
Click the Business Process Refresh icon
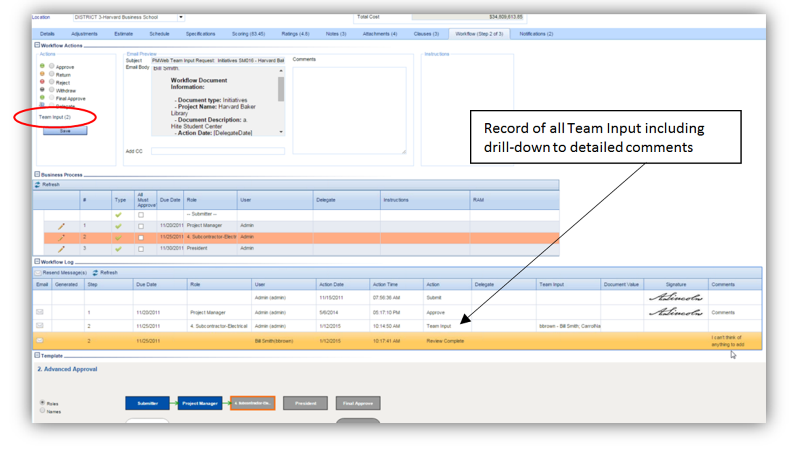37,185
